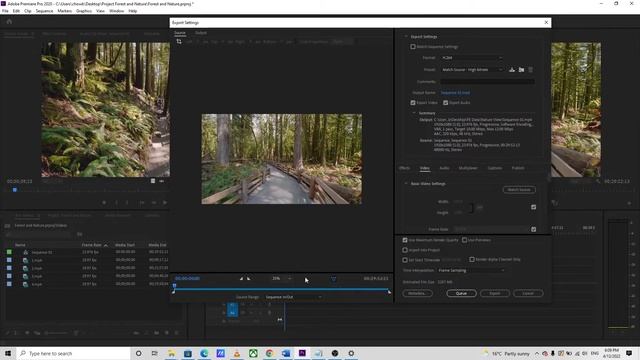Open the Sequence menu

point(44,11)
